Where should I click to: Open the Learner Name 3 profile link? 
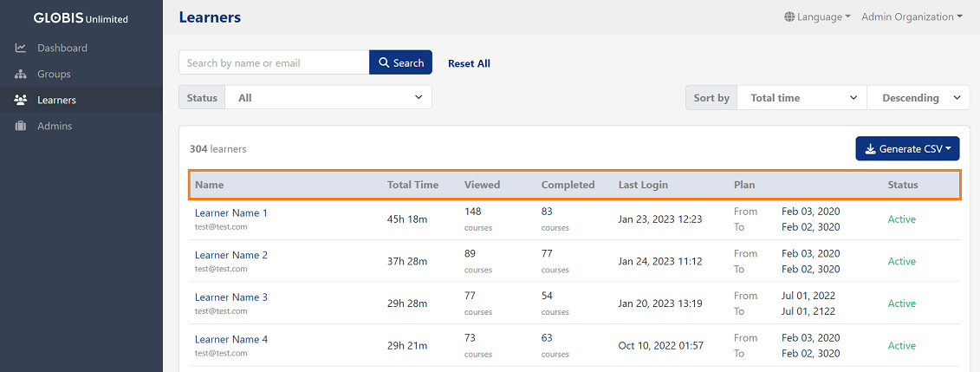click(231, 297)
